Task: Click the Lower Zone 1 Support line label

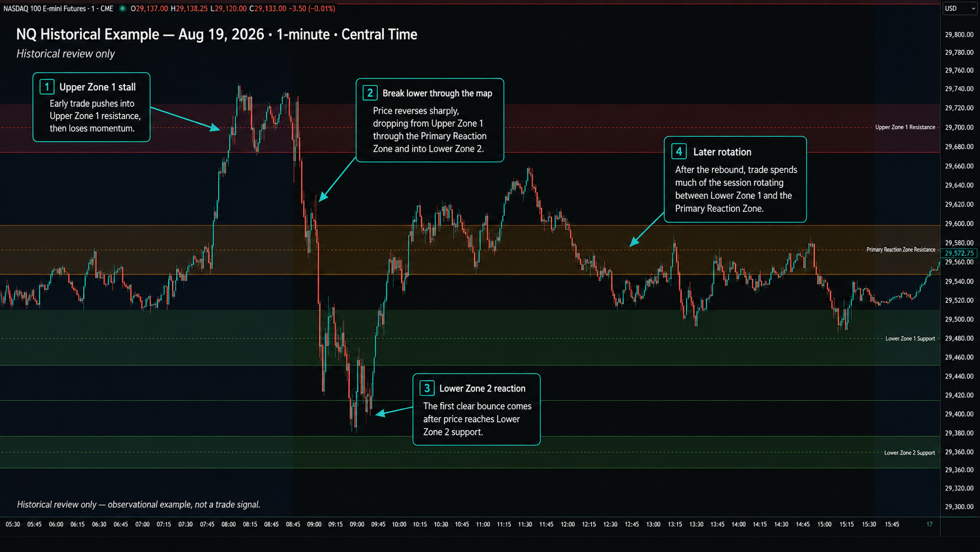Action: (x=910, y=339)
